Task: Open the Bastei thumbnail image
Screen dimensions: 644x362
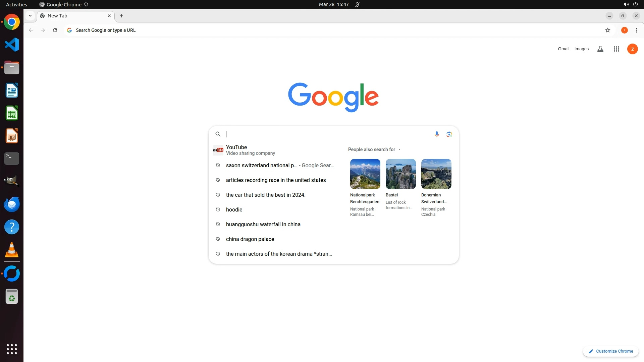Action: pyautogui.click(x=400, y=174)
